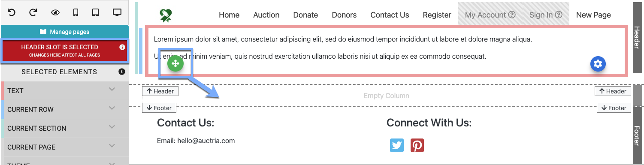This screenshot has width=644, height=165.
Task: Click the undo arrow icon
Action: click(x=12, y=12)
